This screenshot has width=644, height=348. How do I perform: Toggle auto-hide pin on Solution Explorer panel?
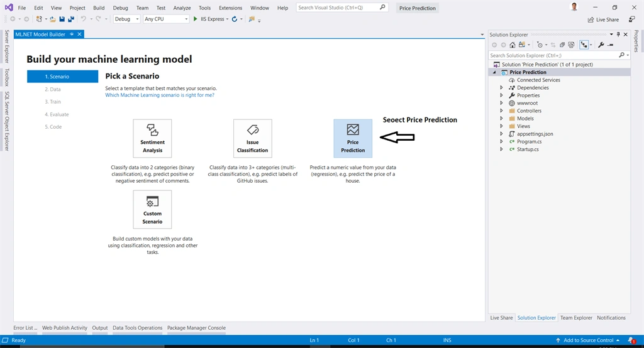(619, 35)
